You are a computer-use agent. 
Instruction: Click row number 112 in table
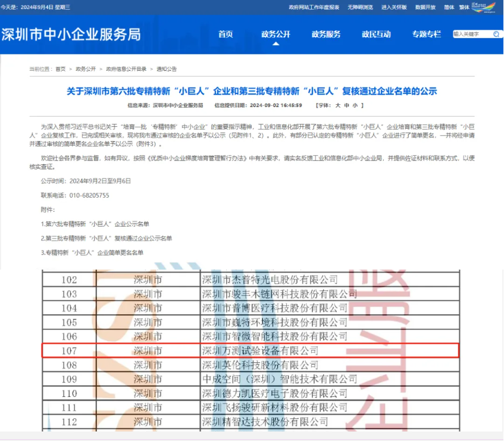pyautogui.click(x=69, y=421)
